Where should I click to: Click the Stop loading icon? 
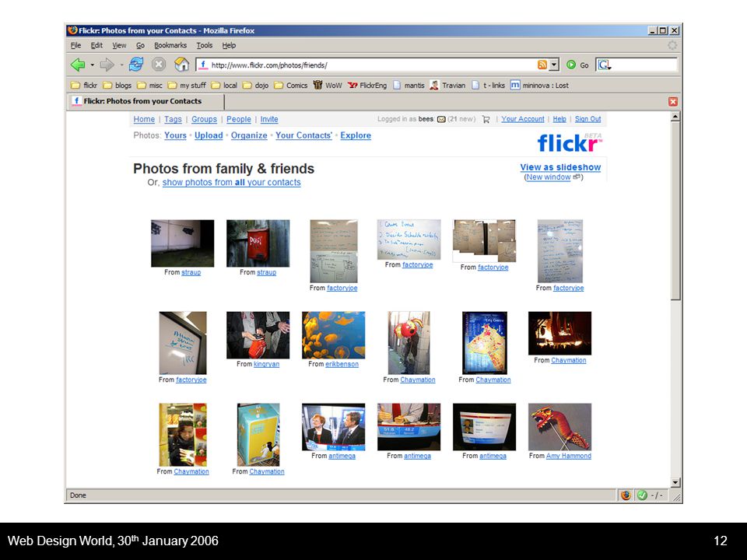(159, 65)
